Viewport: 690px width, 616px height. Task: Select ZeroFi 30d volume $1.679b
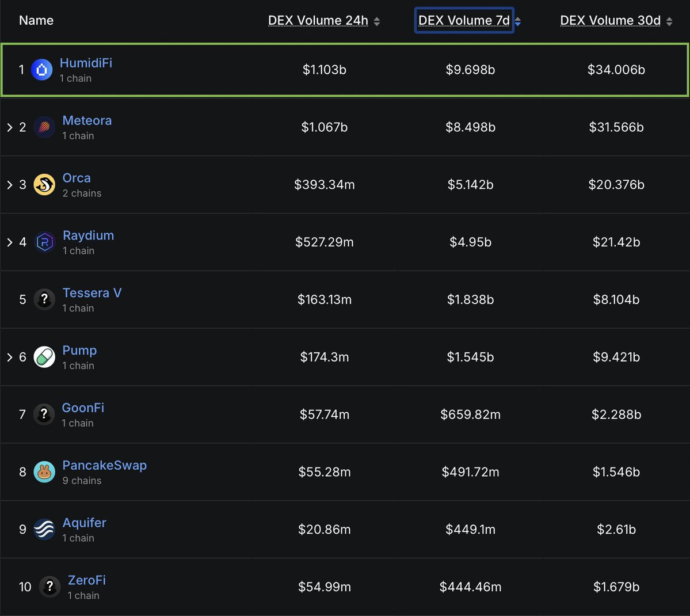tap(616, 587)
